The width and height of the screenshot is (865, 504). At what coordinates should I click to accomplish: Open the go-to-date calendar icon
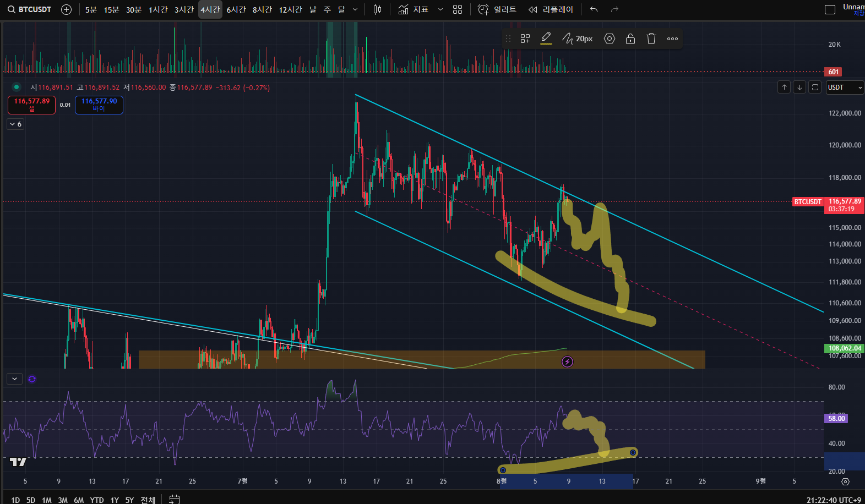pos(174,499)
